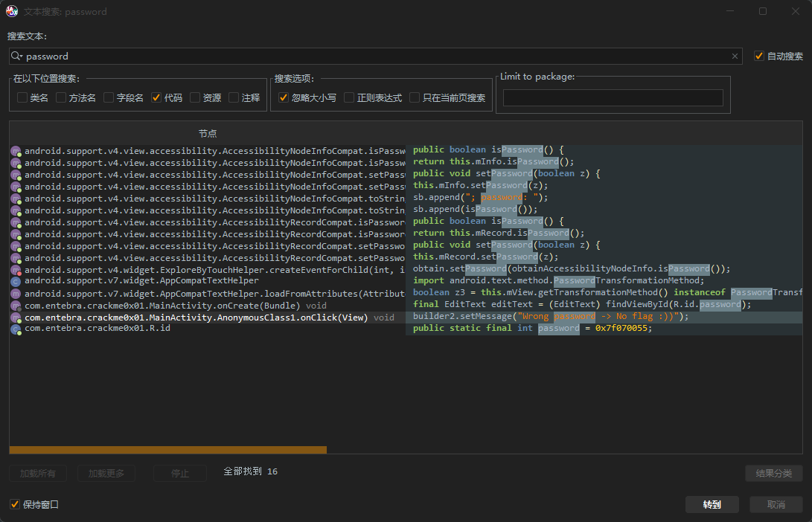Click code 'obtain.setPassword(obtainAccessibilityNodeInfo.isPassword());'
This screenshot has height=522, width=812.
click(x=572, y=269)
